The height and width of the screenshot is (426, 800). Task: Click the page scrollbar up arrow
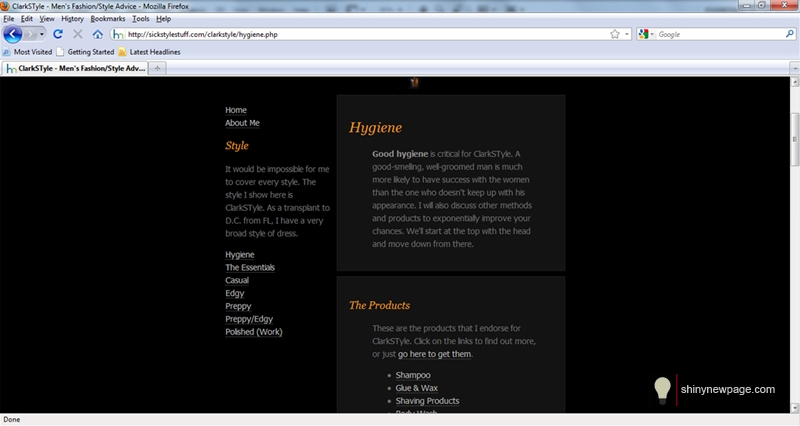click(794, 82)
